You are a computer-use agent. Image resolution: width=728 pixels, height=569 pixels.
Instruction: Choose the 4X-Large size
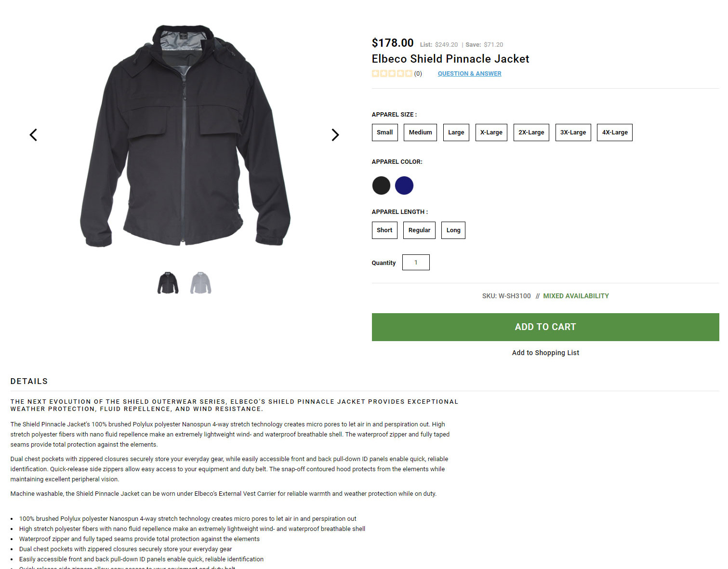click(x=615, y=132)
